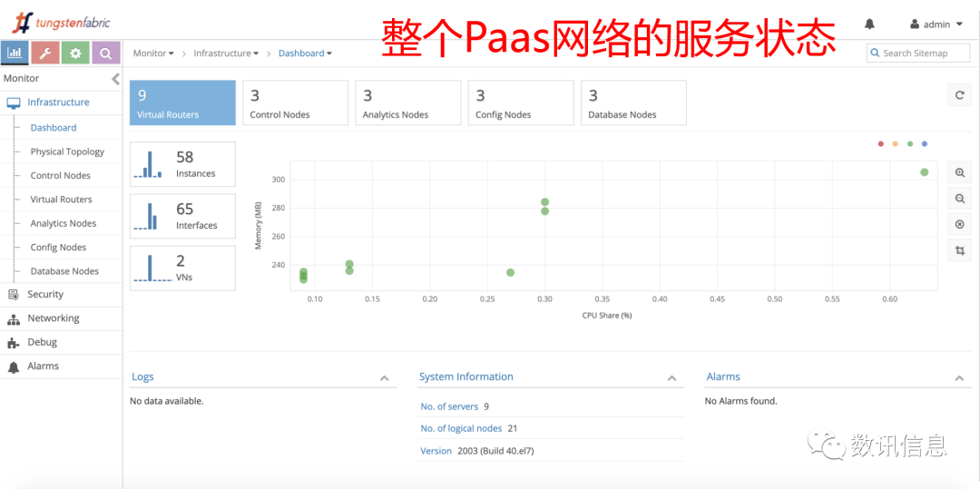Image resolution: width=980 pixels, height=489 pixels.
Task: Click the 'No data available.' logs message
Action: [166, 401]
